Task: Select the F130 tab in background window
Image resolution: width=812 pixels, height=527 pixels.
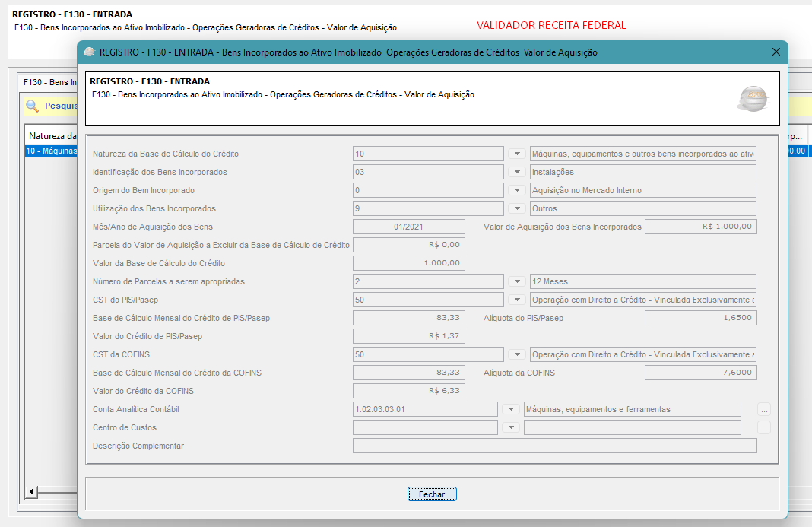Action: point(49,82)
